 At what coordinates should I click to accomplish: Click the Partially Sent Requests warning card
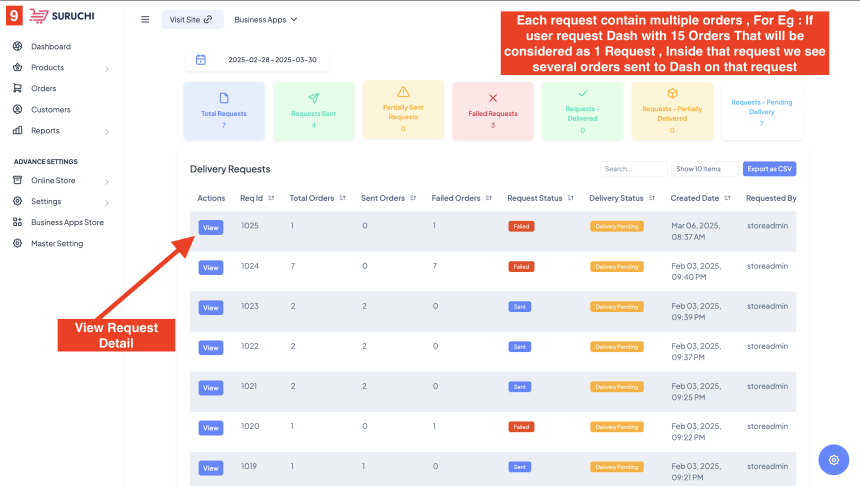[403, 110]
